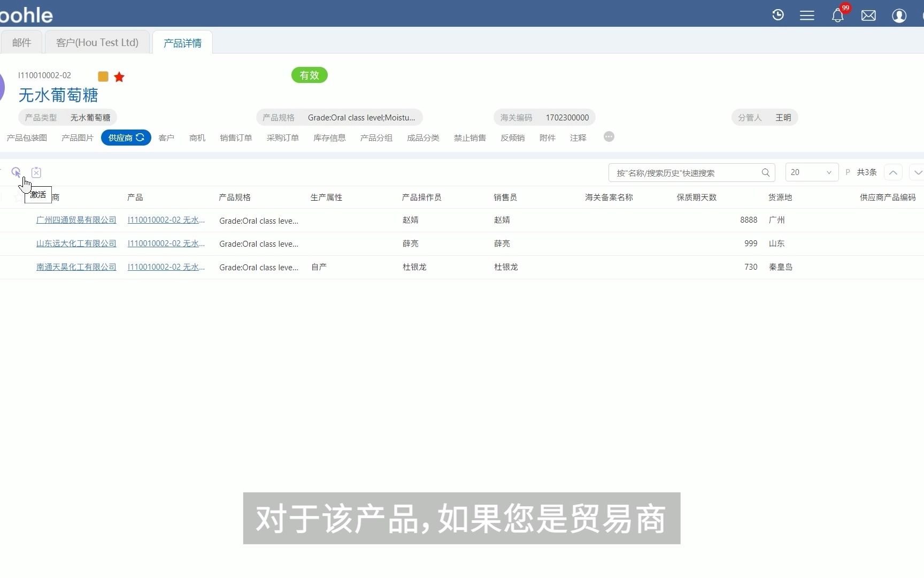The width and height of the screenshot is (924, 578).
Task: Click the clipboard delete icon above the supplier list
Action: coord(36,172)
